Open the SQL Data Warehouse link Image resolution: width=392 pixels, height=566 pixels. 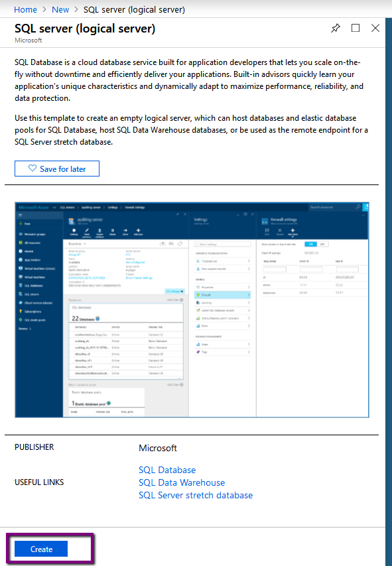(182, 482)
